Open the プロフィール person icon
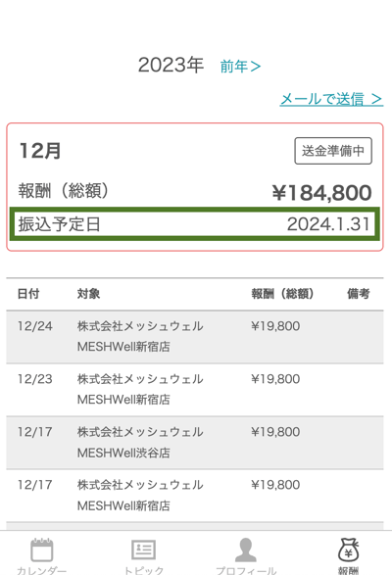Viewport: 392px width, 575px height. point(246,550)
